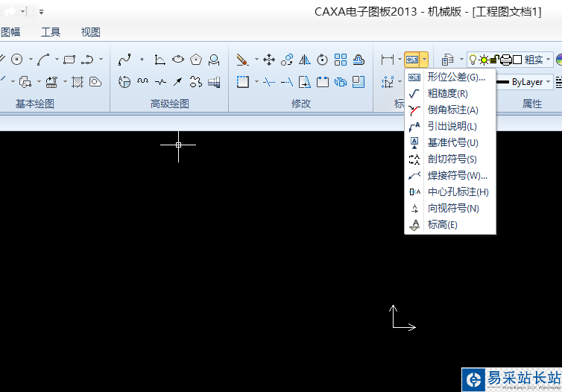The width and height of the screenshot is (562, 392).
Task: Click the Extend tool
Action: tap(287, 82)
